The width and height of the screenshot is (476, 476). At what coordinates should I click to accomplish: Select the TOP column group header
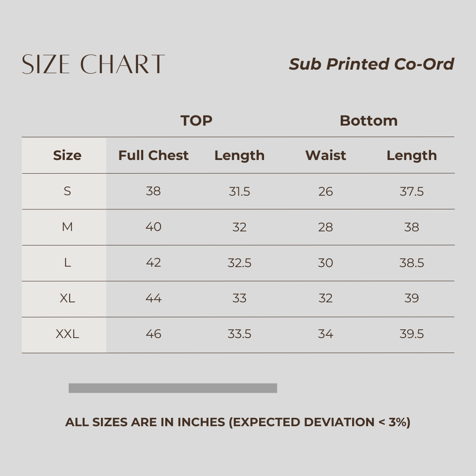196,120
